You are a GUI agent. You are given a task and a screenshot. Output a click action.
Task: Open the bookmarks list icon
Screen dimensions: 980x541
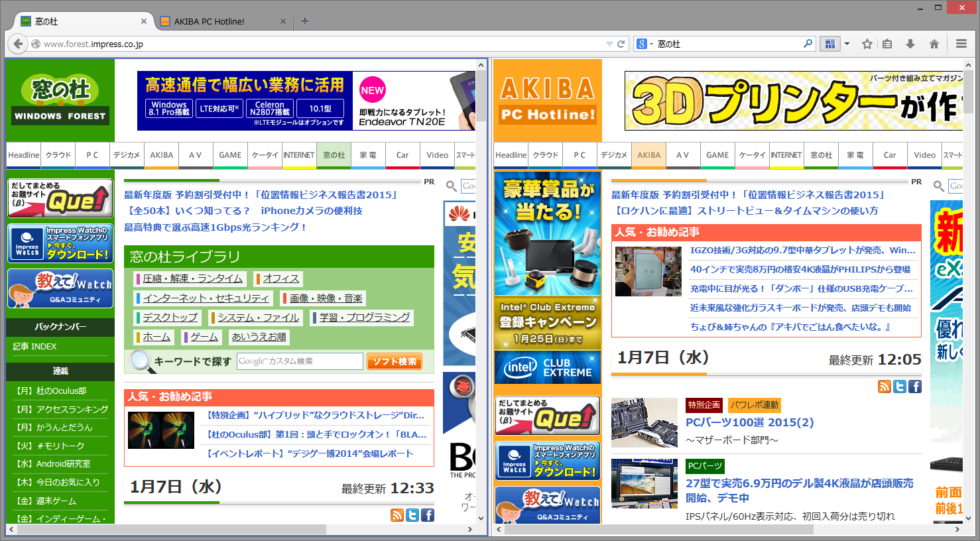(887, 44)
